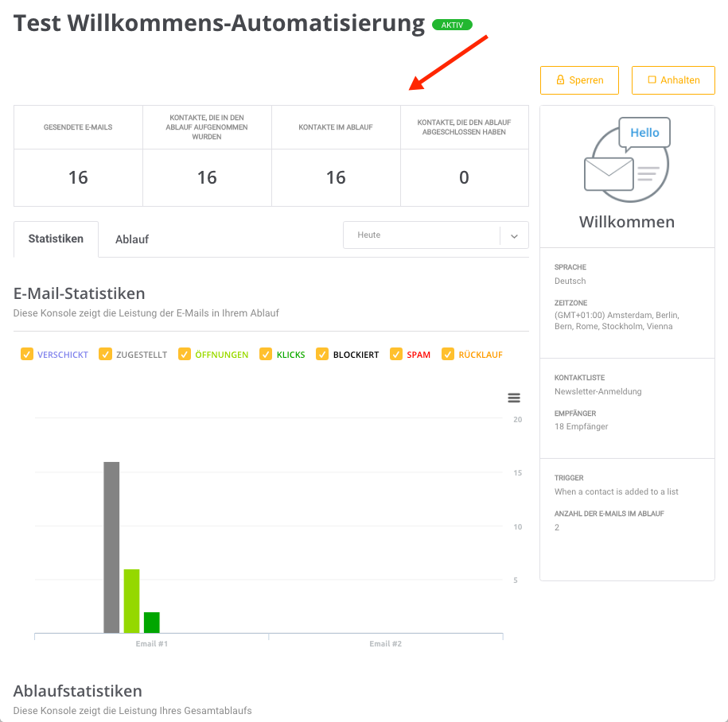
Task: Click the light green Öffnungen bar
Action: (131, 601)
